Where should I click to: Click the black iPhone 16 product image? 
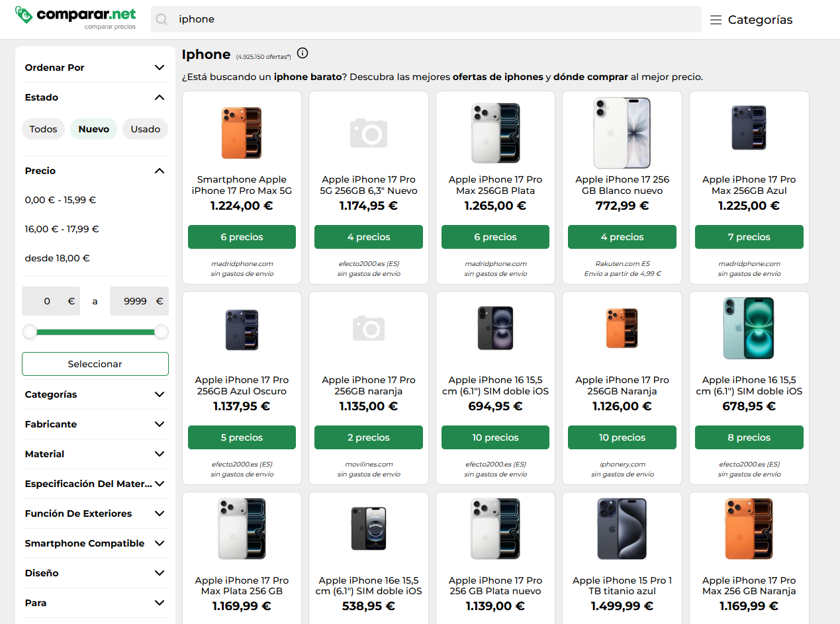[x=495, y=328]
